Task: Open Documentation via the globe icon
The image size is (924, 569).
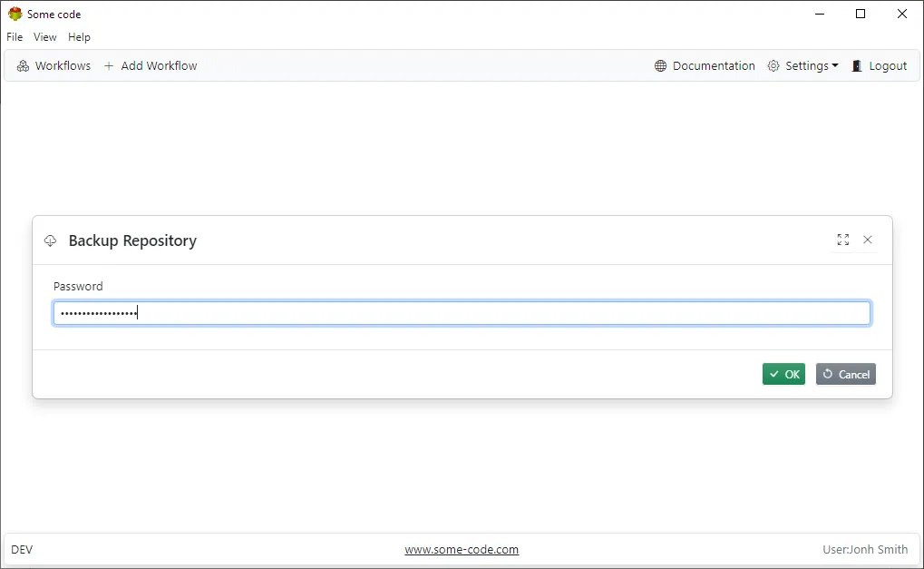Action: click(660, 66)
